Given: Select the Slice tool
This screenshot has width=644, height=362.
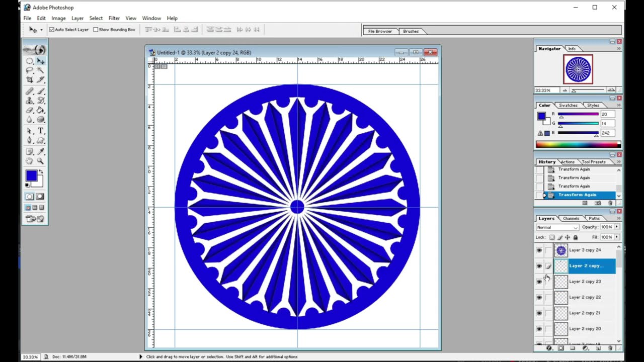Looking at the screenshot, I should pyautogui.click(x=40, y=79).
